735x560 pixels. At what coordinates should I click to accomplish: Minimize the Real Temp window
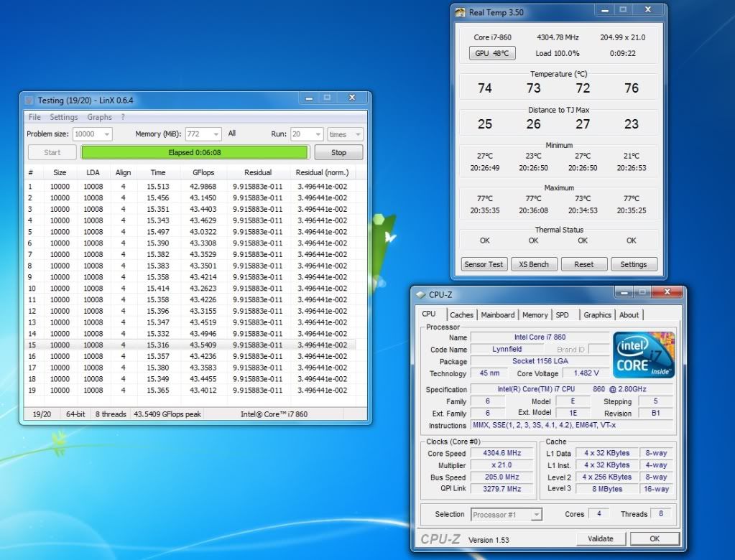(605, 10)
